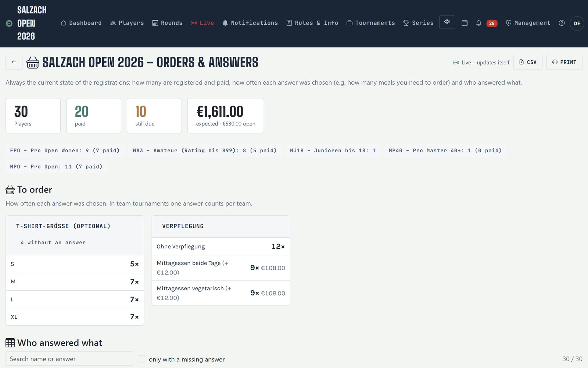Image resolution: width=588 pixels, height=368 pixels.
Task: Select the MPO – Pro Open chip
Action: (56, 167)
